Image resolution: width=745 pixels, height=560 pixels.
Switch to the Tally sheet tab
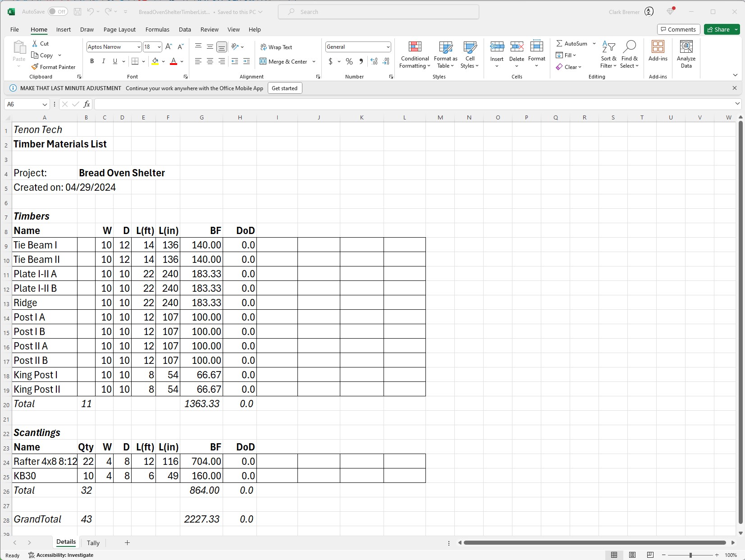point(93,543)
